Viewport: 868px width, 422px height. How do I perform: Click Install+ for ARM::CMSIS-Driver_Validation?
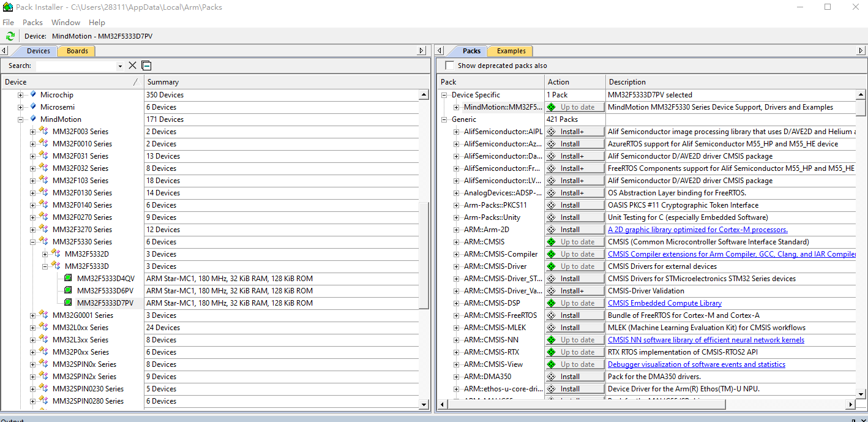575,291
